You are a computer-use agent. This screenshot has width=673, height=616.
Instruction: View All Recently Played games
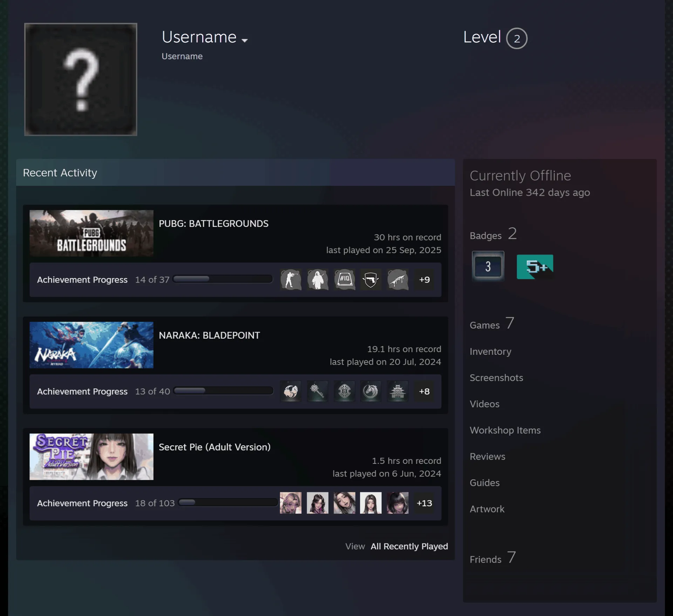click(409, 546)
